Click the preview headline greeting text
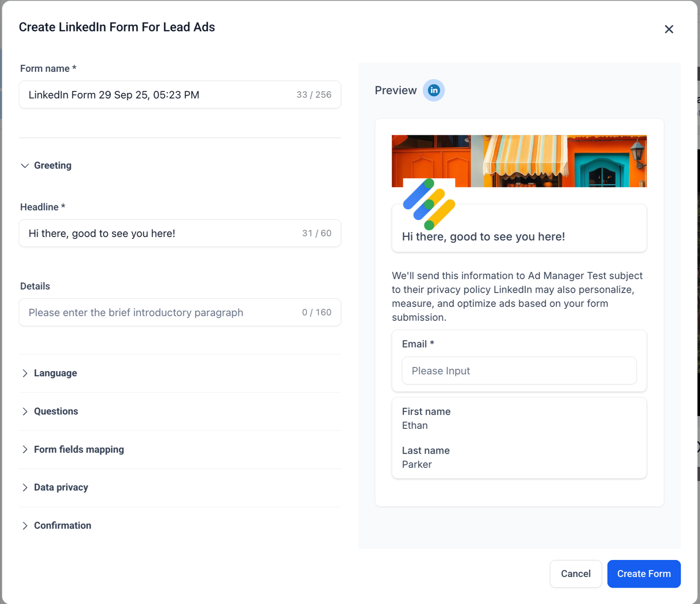This screenshot has height=604, width=700. pyautogui.click(x=483, y=237)
